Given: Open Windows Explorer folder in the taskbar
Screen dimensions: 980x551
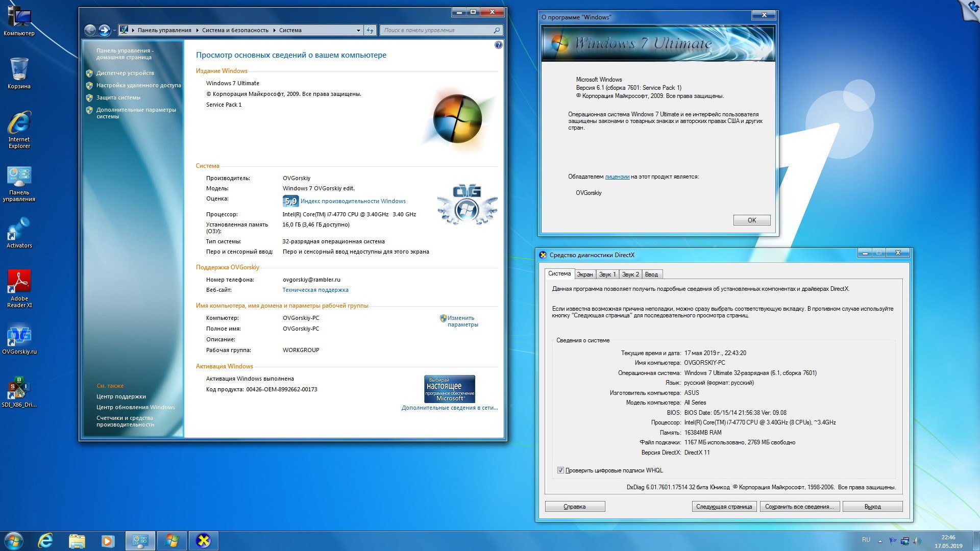Looking at the screenshot, I should coord(77,541).
